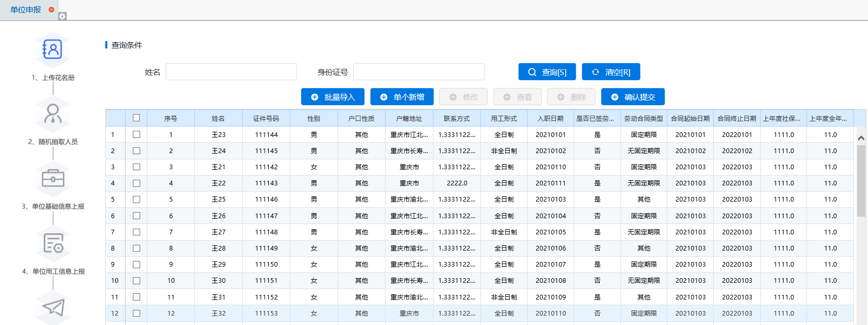868x325 pixels.
Task: Check the box for row 王25
Action: pos(137,199)
